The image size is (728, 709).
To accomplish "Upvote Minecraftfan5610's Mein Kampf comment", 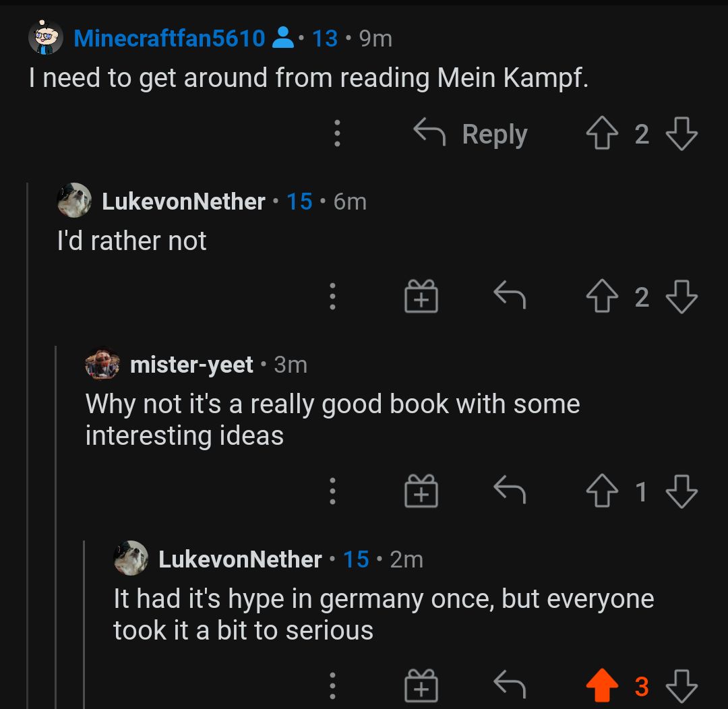I will [x=602, y=134].
